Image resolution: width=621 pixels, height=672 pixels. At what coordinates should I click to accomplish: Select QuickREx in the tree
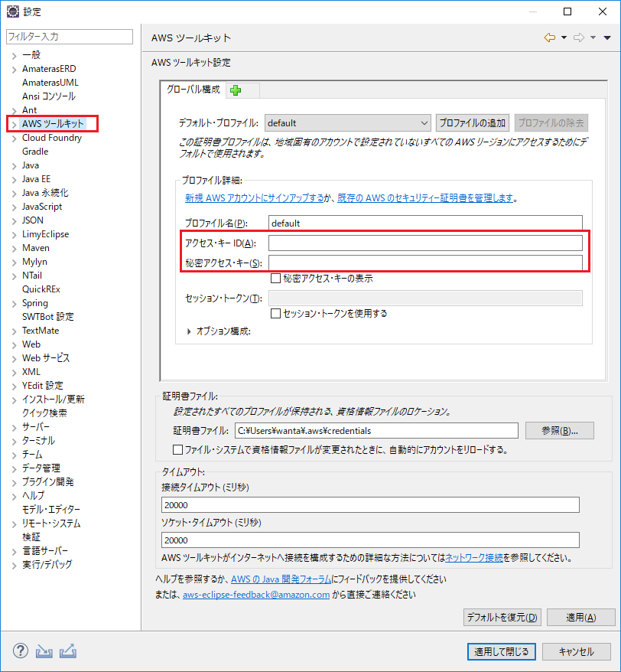(x=41, y=289)
